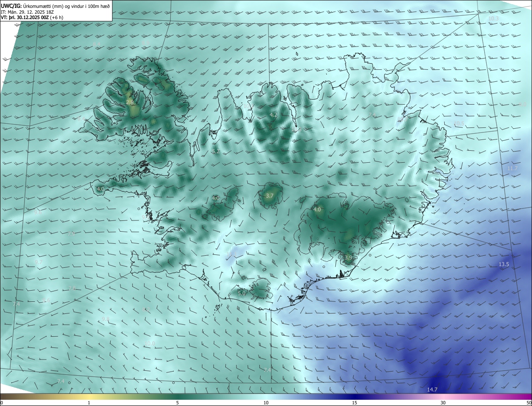Click the 7.9 value label
The width and height of the screenshot is (532, 406).
71,234
